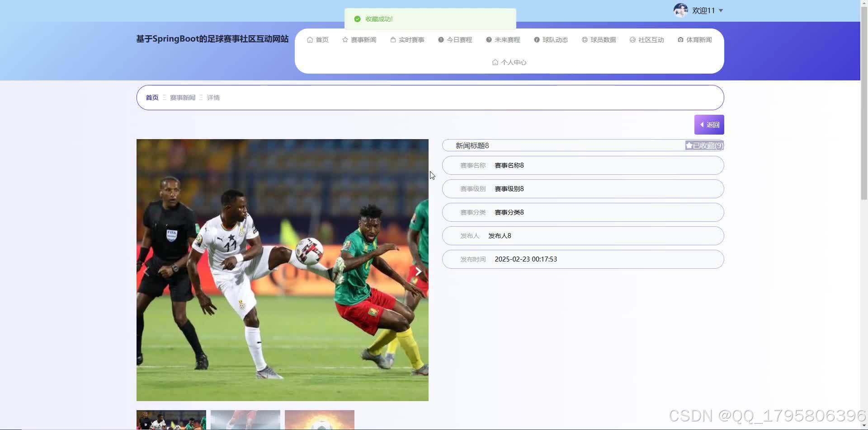This screenshot has width=868, height=430.
Task: Click the 今日赛程 clock icon
Action: coord(441,40)
